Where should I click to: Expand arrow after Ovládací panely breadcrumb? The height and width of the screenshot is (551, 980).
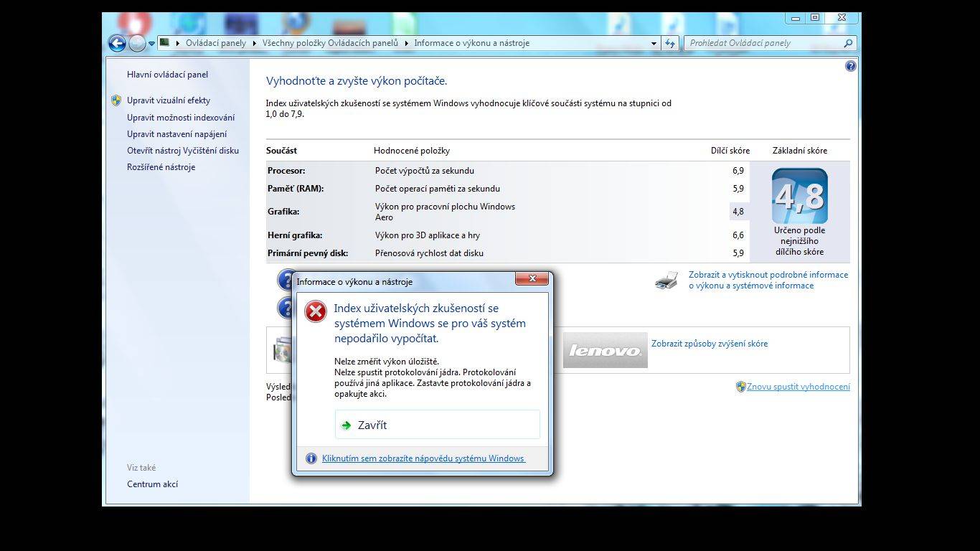[254, 43]
